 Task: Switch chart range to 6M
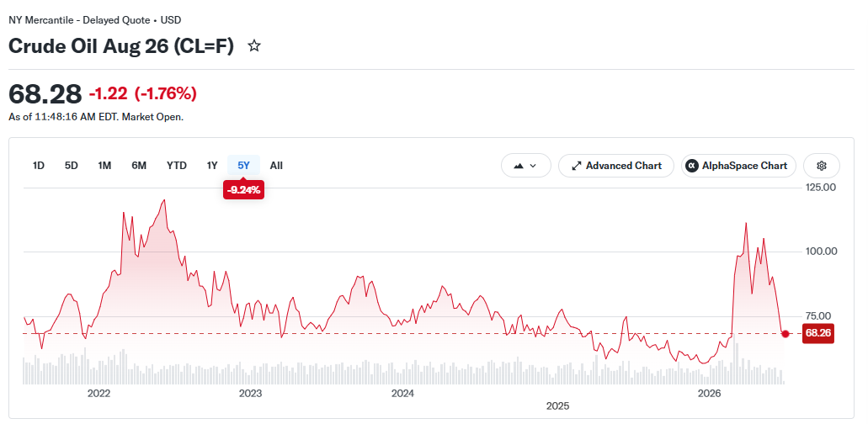click(x=139, y=165)
